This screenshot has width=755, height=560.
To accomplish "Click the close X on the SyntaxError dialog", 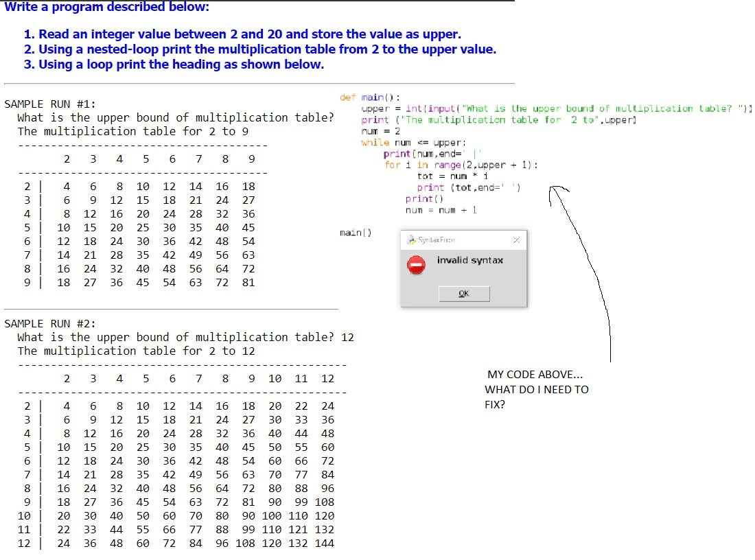I will (517, 240).
